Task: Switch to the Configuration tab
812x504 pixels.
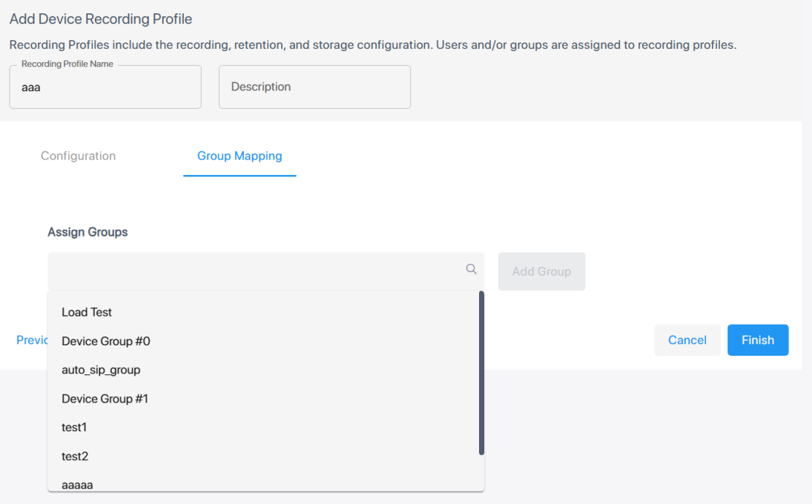Action: 78,156
